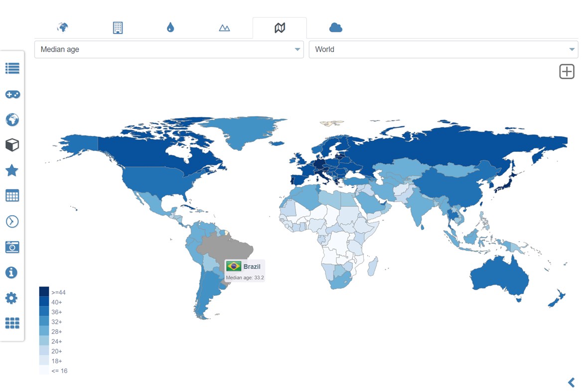Select the gamepad icon in the sidebar
The height and width of the screenshot is (392, 588).
12,94
